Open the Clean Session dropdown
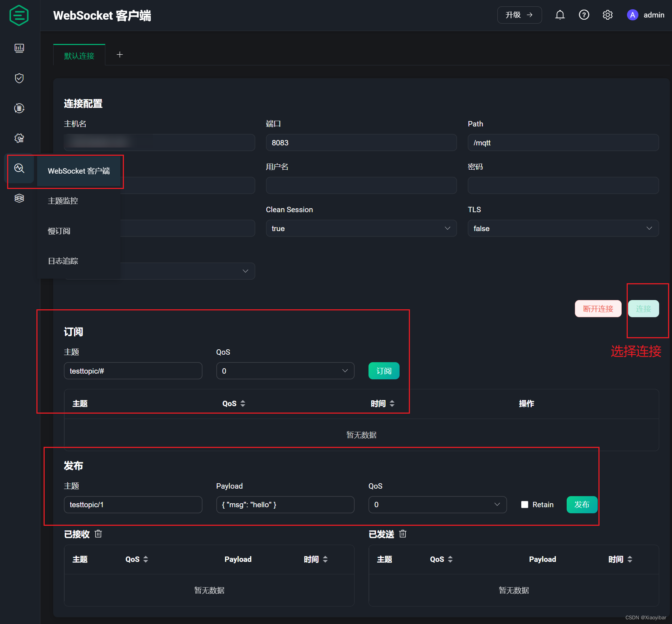This screenshot has height=624, width=672. [361, 228]
